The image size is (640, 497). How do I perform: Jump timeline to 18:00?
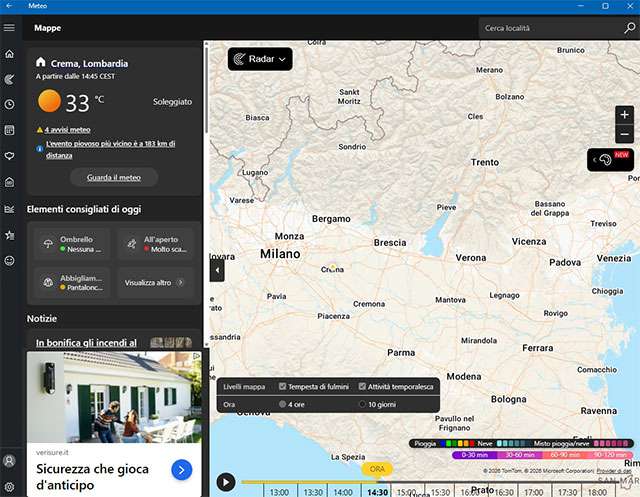click(x=597, y=492)
